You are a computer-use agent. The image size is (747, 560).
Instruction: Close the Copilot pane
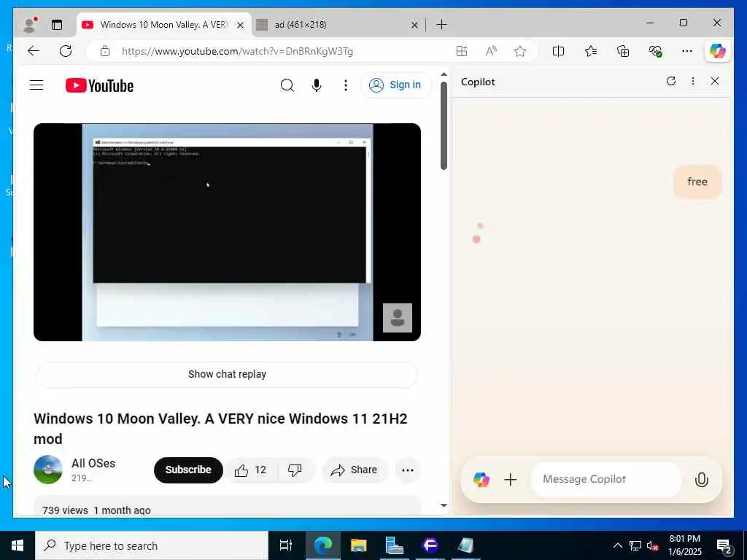(715, 81)
